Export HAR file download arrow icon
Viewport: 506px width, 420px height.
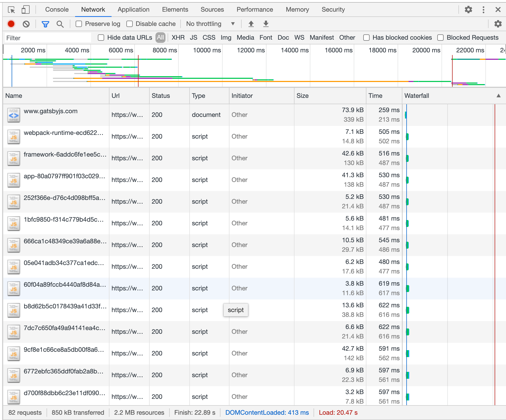pyautogui.click(x=266, y=24)
